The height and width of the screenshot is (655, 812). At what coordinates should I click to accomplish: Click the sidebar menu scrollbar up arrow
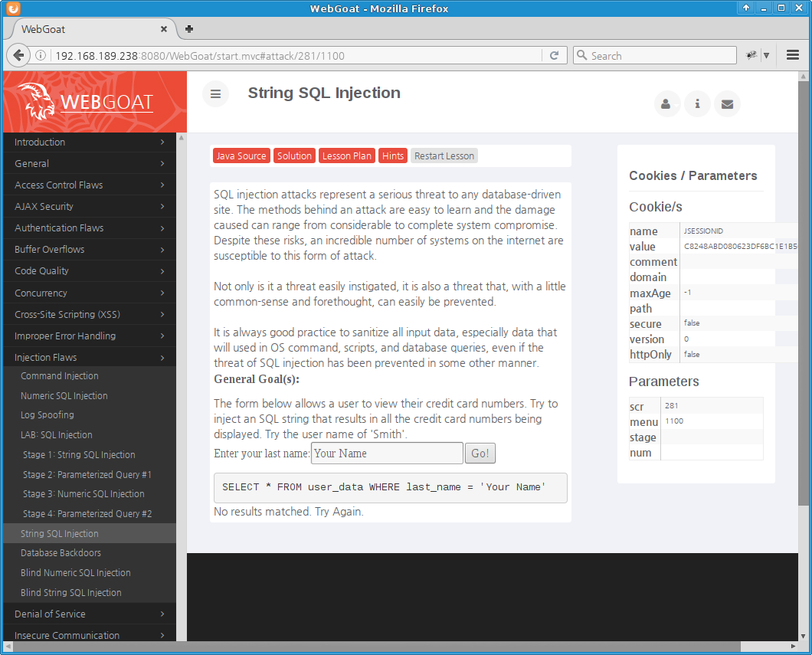(182, 138)
